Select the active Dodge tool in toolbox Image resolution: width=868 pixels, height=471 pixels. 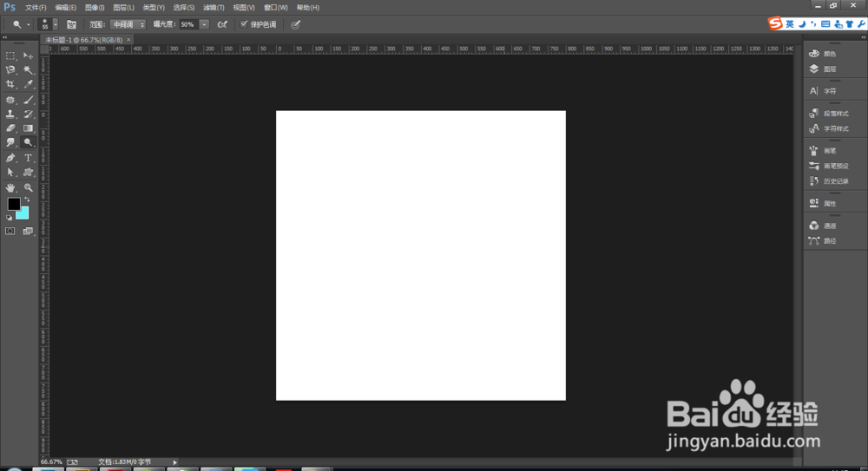pos(29,142)
